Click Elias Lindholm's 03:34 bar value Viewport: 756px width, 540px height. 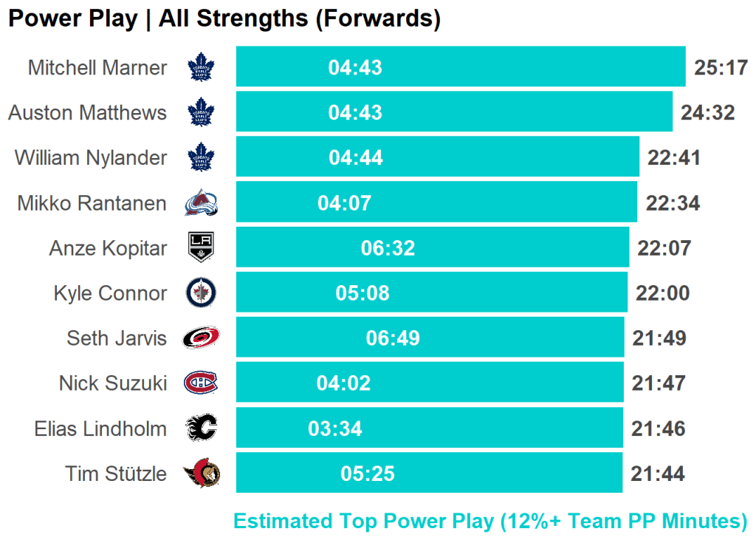pos(335,428)
